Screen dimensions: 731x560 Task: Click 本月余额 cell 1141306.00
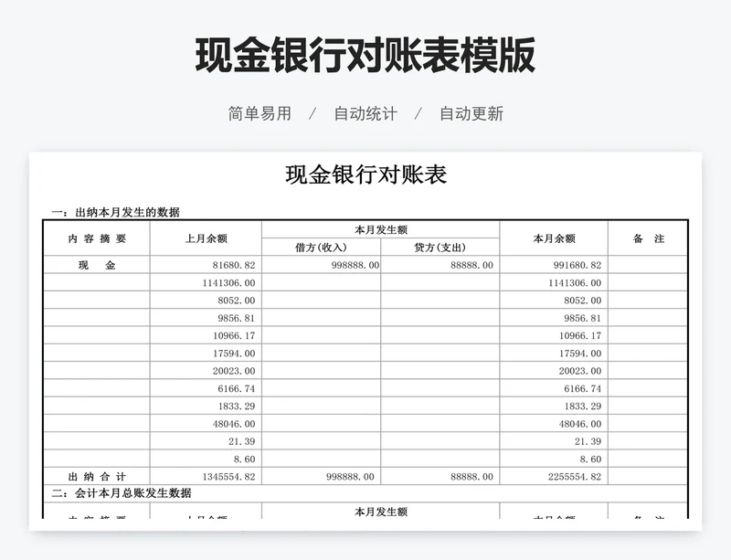click(x=554, y=282)
